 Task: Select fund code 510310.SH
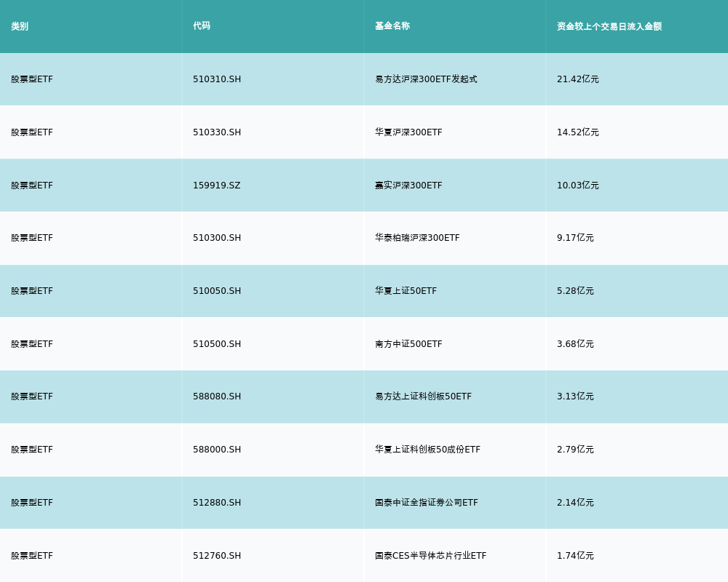tap(217, 79)
